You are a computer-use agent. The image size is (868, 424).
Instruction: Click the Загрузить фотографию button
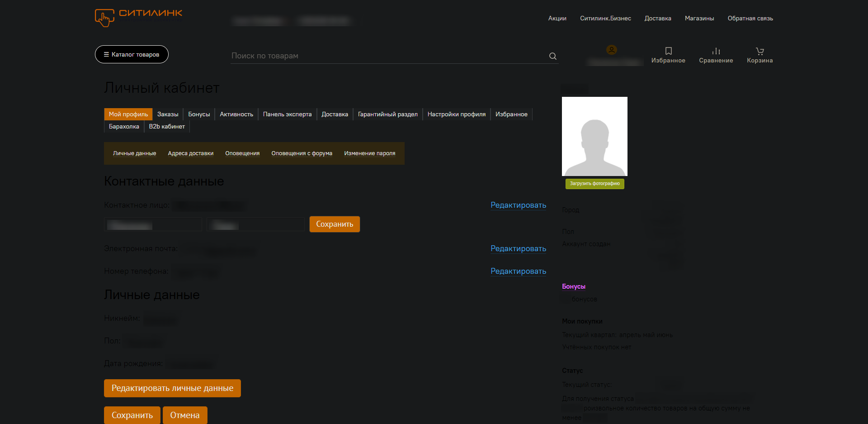[x=594, y=184]
